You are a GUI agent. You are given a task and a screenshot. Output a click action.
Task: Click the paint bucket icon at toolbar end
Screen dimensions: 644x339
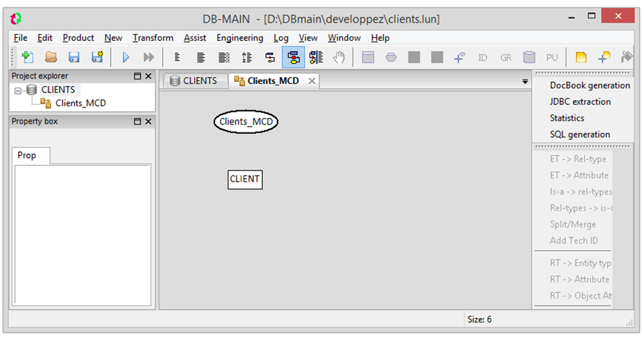tap(627, 57)
